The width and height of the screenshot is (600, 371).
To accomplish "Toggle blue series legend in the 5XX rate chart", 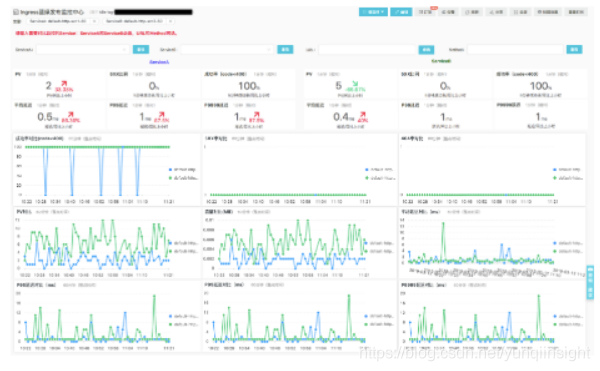I will pyautogui.click(x=379, y=169).
